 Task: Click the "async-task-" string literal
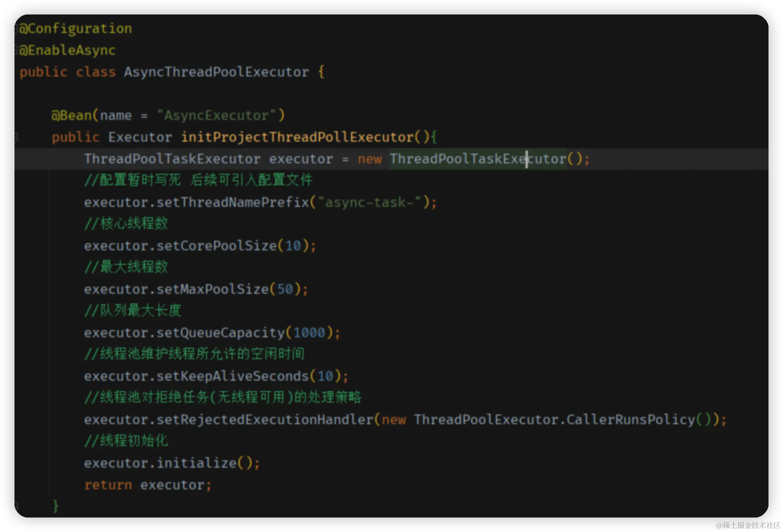pos(369,202)
